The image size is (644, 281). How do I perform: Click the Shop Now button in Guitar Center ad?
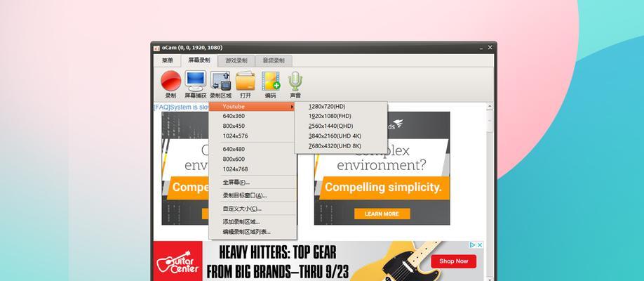pyautogui.click(x=453, y=261)
